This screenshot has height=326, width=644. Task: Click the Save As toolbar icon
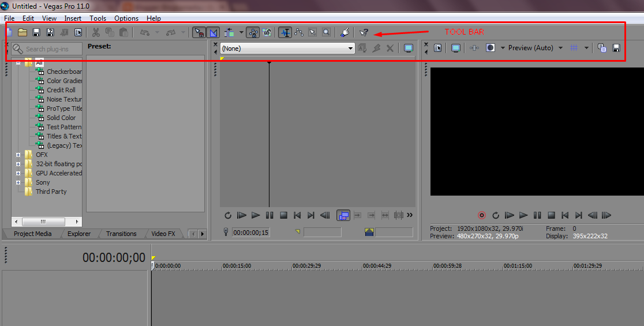click(x=50, y=32)
